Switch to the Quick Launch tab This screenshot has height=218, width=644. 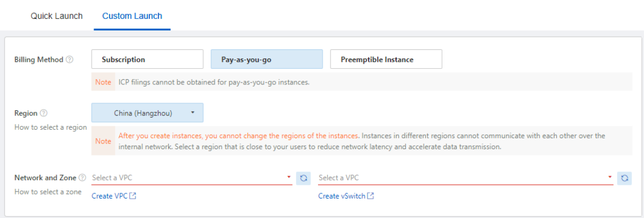57,16
